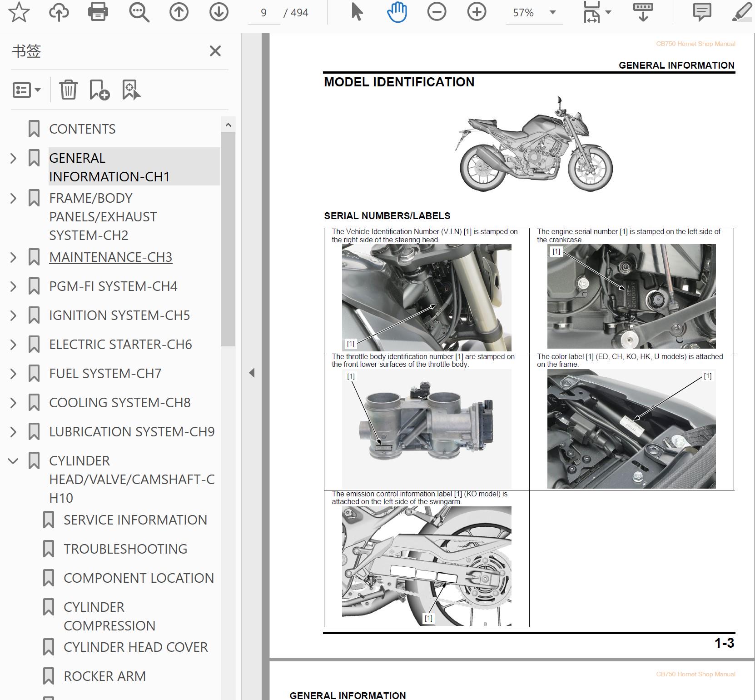Click bookmark panel scroll up arrow
The width and height of the screenshot is (755, 700).
coord(228,125)
